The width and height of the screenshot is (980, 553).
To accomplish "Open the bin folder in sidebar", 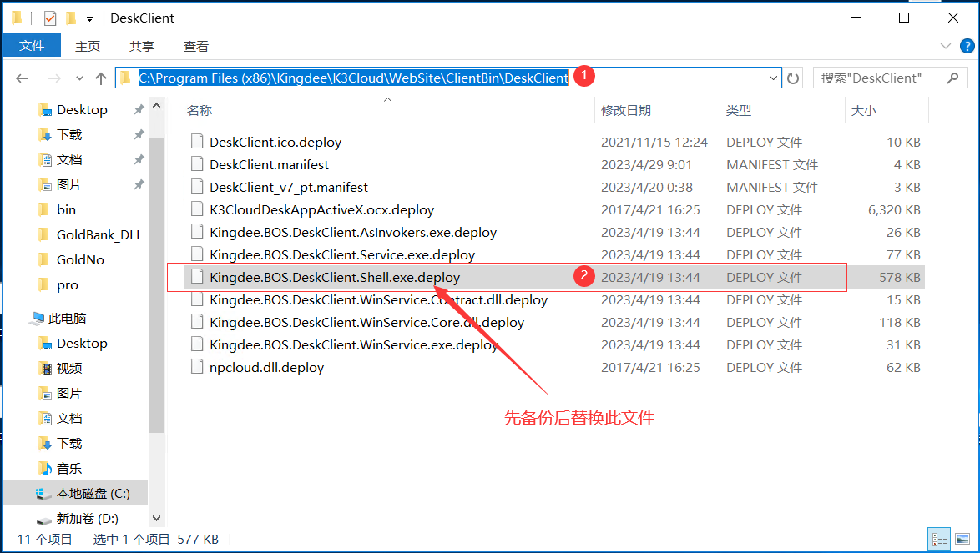I will click(x=66, y=209).
